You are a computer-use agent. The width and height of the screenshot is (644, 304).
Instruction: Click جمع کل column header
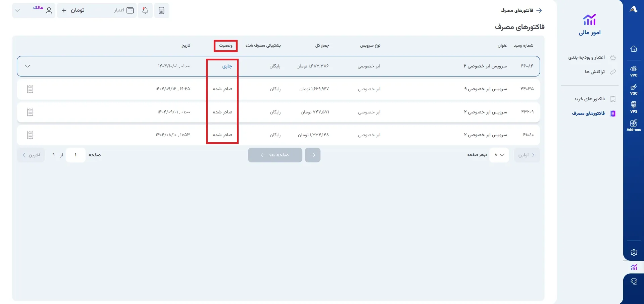(x=322, y=45)
